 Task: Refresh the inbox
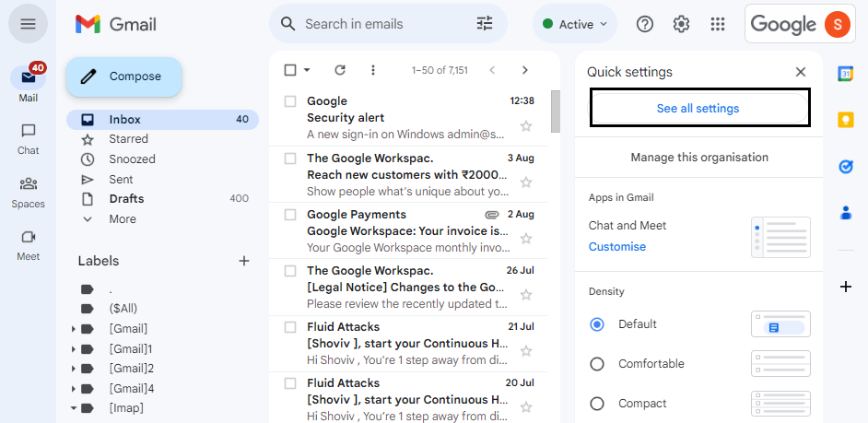(340, 70)
